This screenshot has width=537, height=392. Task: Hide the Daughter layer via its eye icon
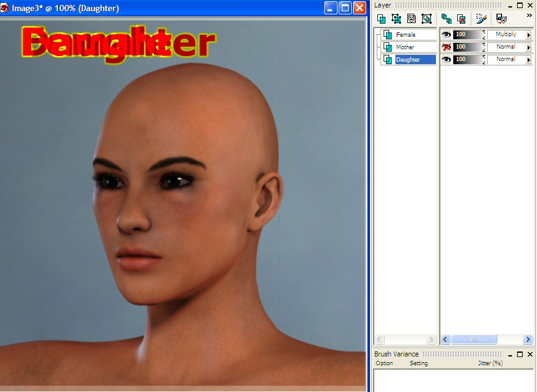click(446, 59)
